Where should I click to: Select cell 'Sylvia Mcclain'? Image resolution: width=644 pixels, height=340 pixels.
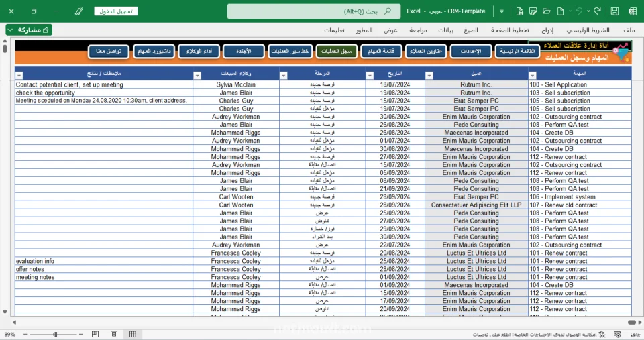pos(235,84)
